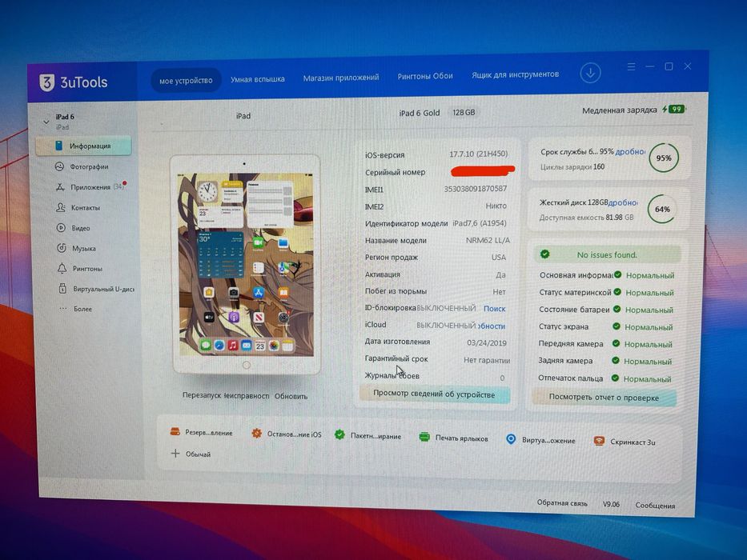Image resolution: width=747 pixels, height=560 pixels.
Task: Click the Поиск link next to ID-блокировка
Action: coord(495,309)
